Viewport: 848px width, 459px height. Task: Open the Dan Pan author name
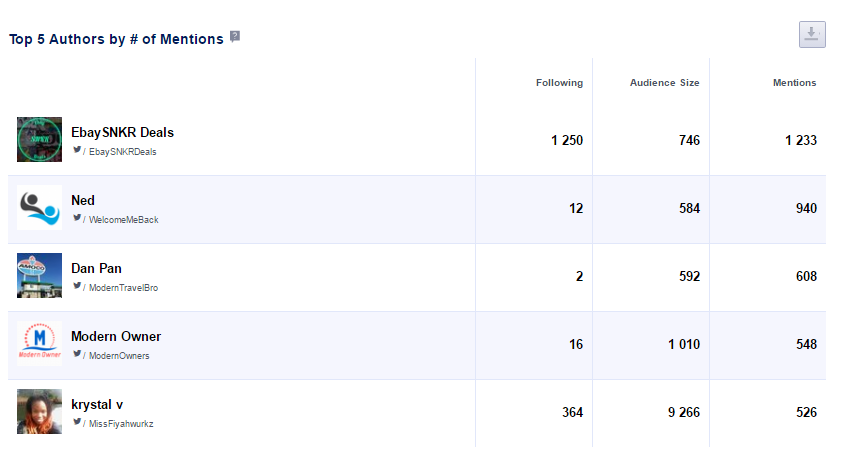pos(95,268)
